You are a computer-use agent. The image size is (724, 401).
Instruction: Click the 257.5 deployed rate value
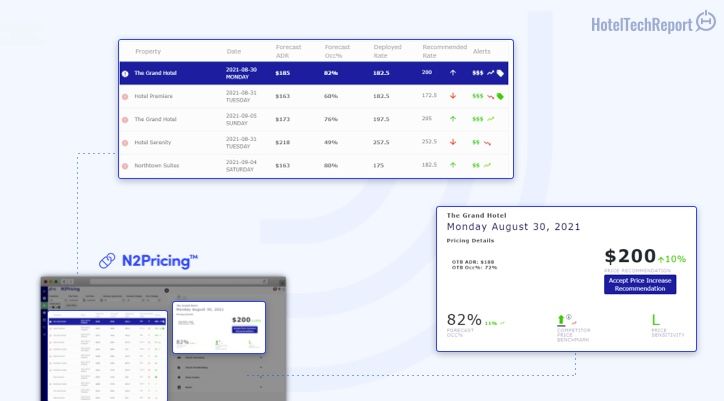pos(381,142)
